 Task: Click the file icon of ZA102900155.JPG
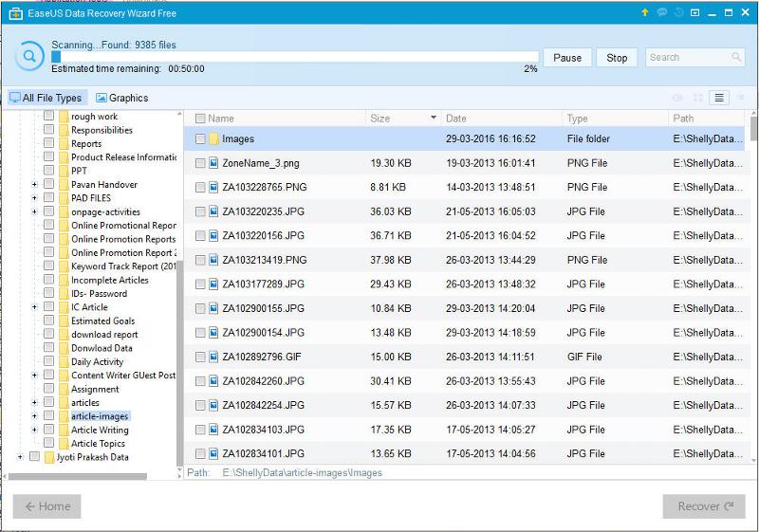pos(213,308)
